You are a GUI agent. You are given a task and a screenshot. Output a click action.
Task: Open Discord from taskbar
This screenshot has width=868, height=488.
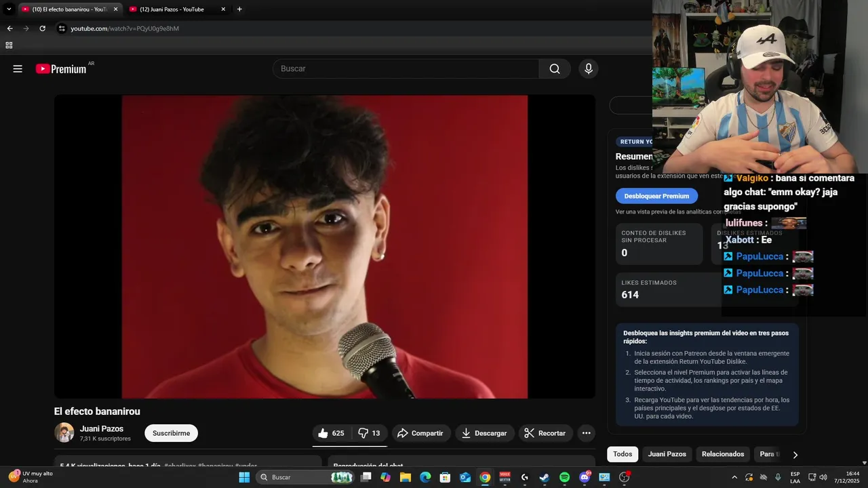click(585, 477)
